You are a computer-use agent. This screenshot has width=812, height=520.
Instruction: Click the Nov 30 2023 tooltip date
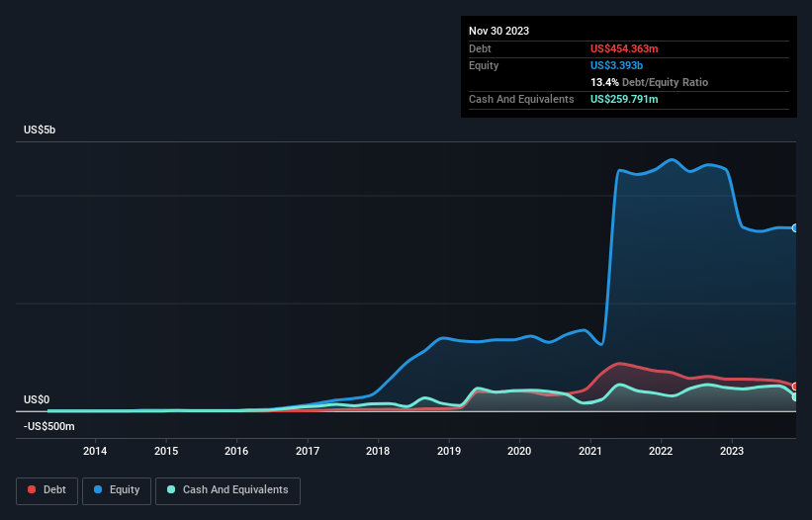pos(498,31)
